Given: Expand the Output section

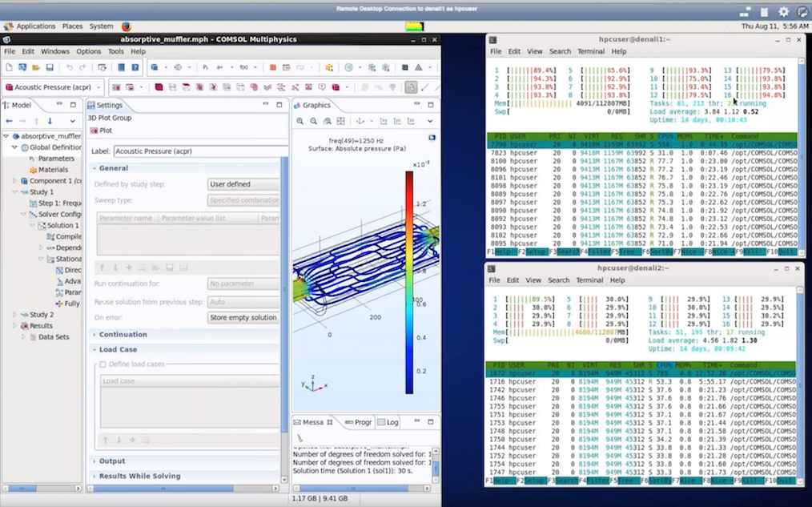Looking at the screenshot, I should pos(111,461).
